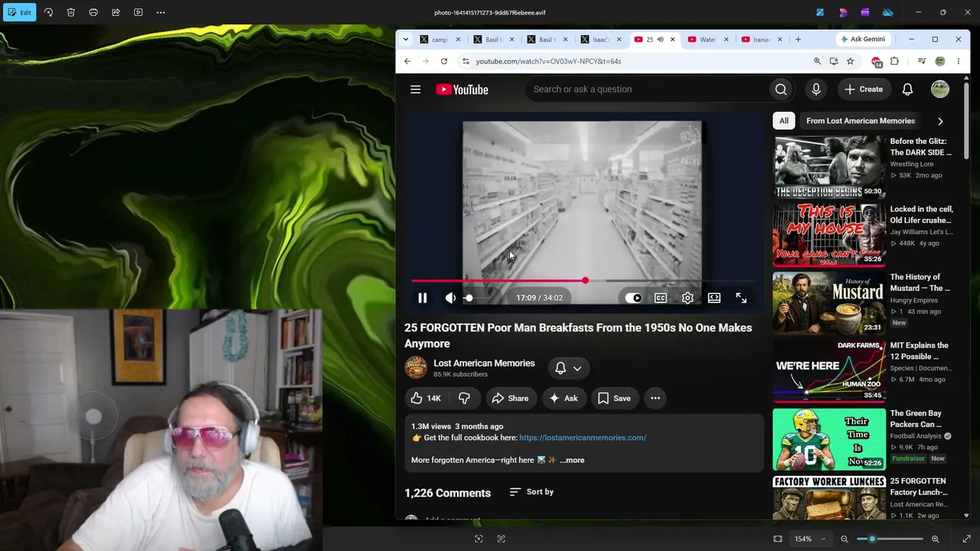Open a new Chrome tab

(798, 39)
